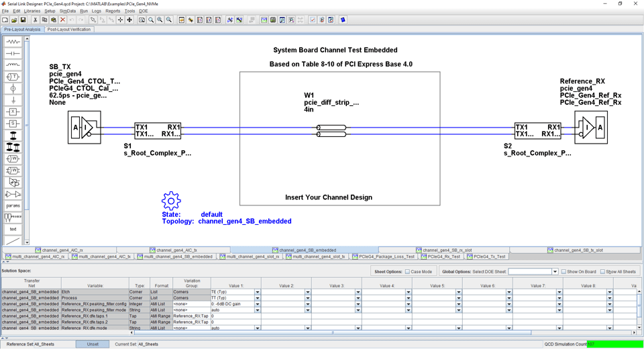Open the Select DOE Sheet dropdown
Viewport: 644px width, 349px height.
click(555, 272)
